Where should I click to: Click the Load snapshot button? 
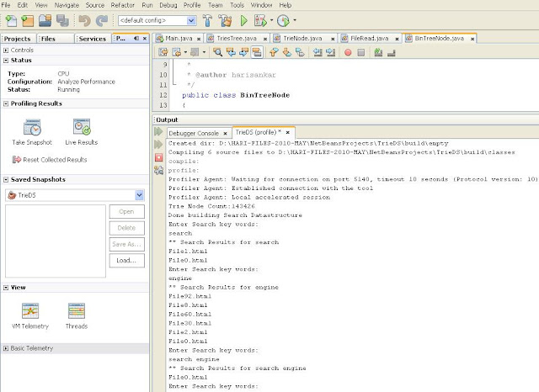point(127,260)
